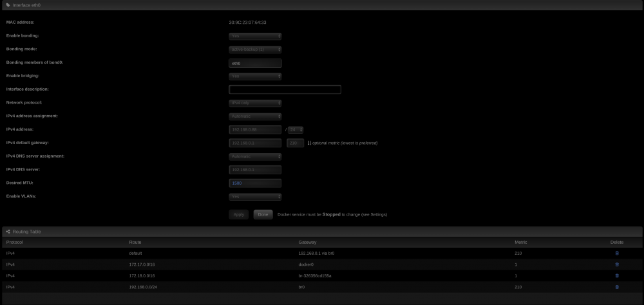The height and width of the screenshot is (305, 644).
Task: Open the Enable bonding dropdown
Action: pos(255,36)
